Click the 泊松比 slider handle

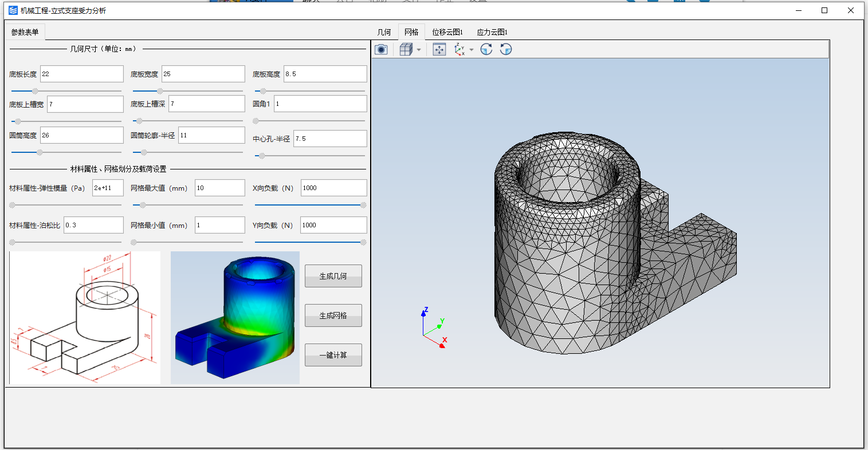[x=12, y=242]
